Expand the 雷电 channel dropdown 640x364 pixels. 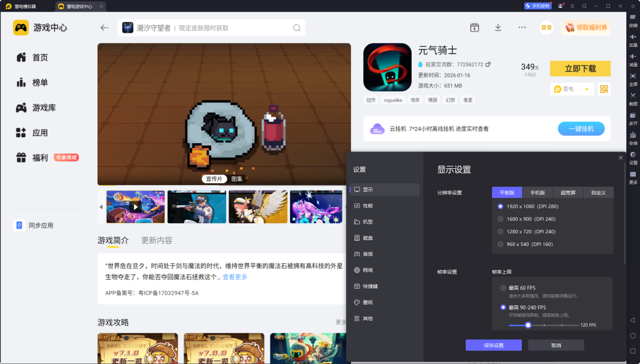tap(572, 89)
